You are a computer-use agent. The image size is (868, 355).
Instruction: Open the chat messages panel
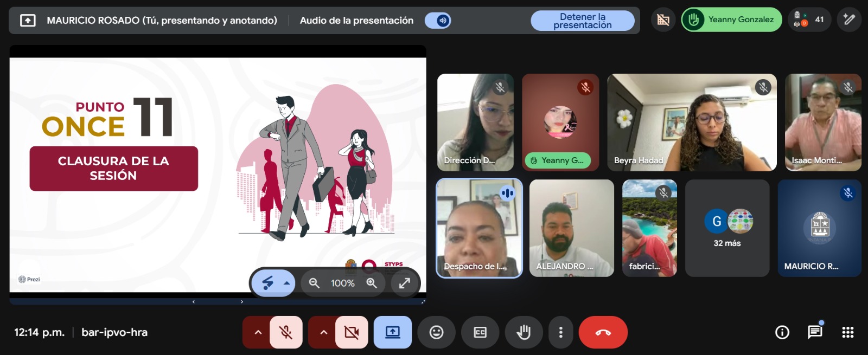(x=815, y=332)
